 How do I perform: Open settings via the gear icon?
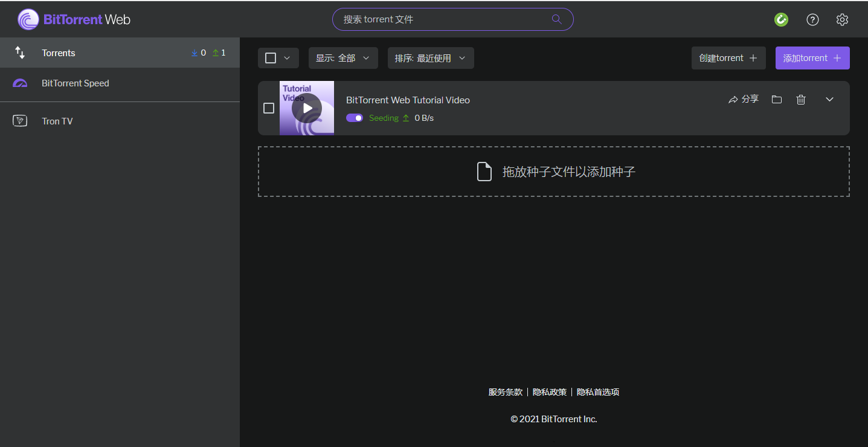(842, 19)
